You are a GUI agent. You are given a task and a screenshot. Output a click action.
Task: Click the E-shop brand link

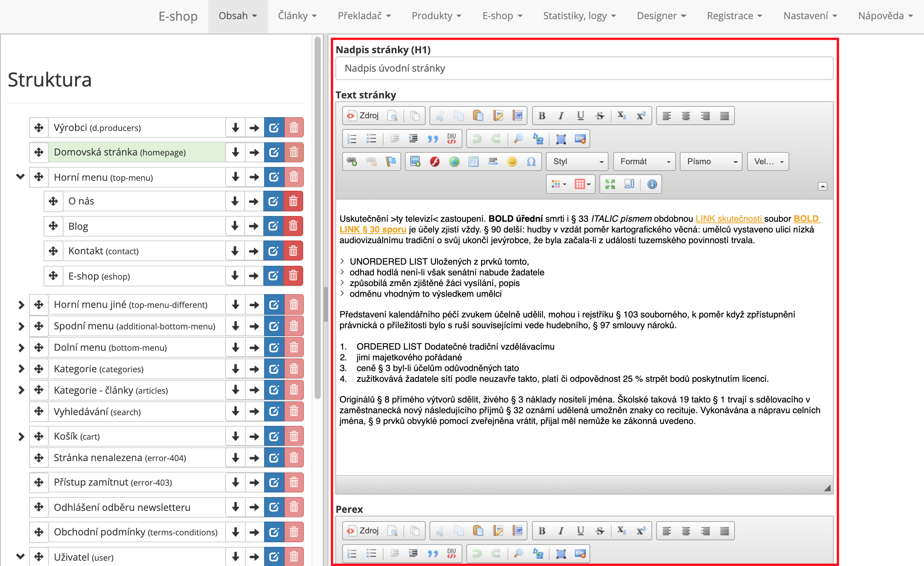178,16
